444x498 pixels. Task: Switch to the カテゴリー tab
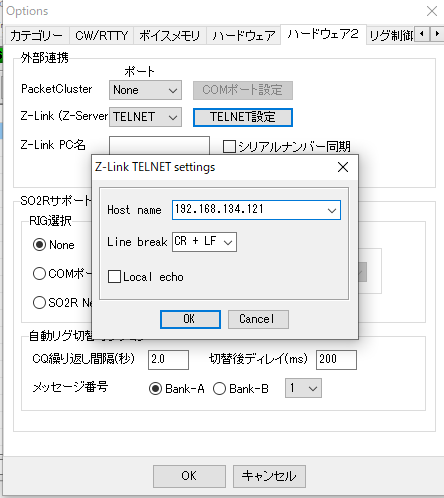(x=37, y=35)
